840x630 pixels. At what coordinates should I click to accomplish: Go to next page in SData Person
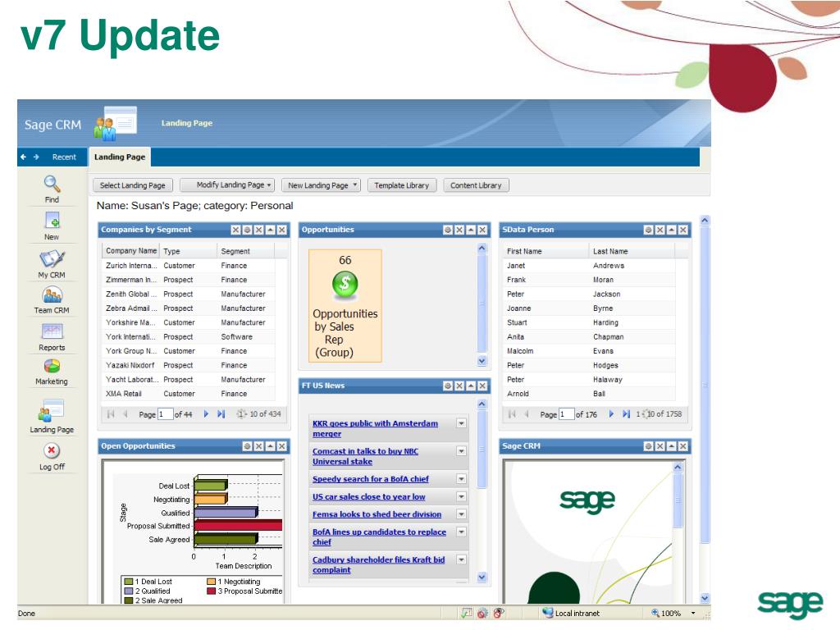[x=610, y=414]
